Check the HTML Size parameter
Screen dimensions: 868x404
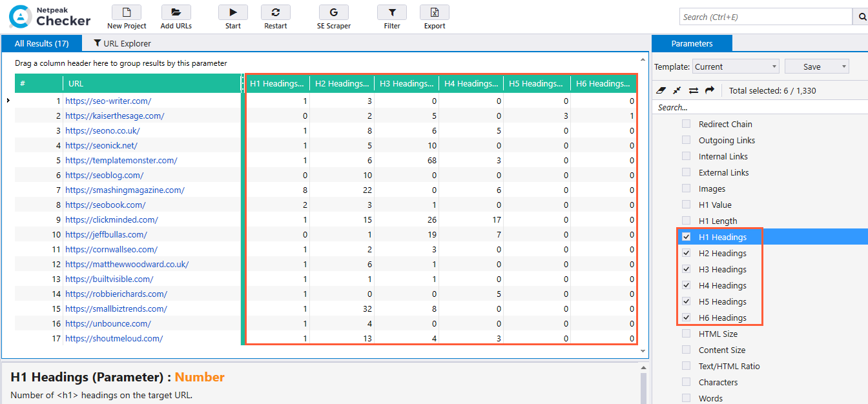point(686,334)
